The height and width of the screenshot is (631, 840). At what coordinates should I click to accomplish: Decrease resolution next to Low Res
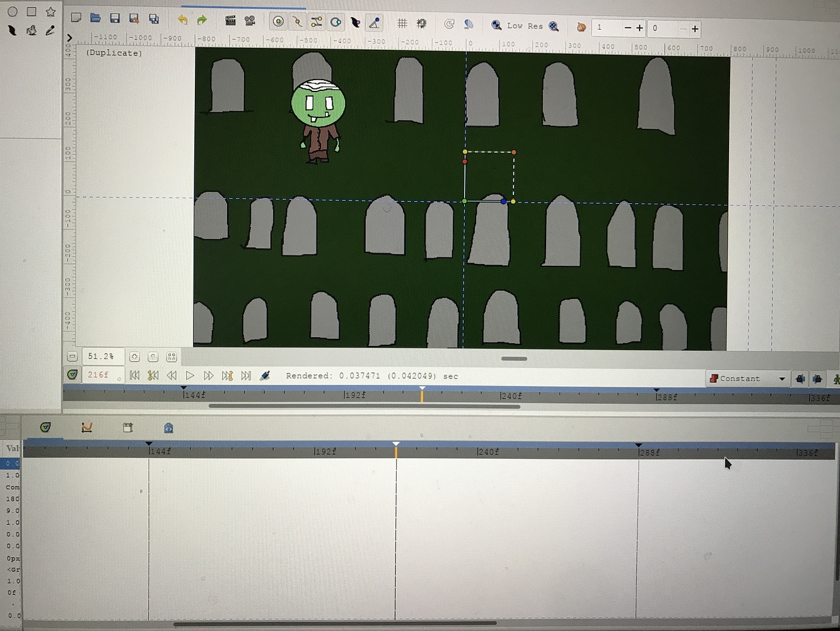tap(496, 25)
